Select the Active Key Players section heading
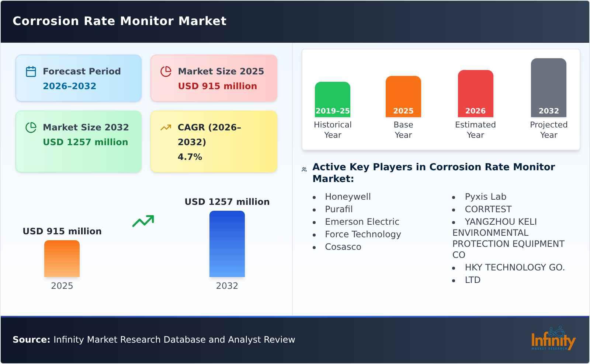Screen dimensions: 590x364 tap(433, 172)
